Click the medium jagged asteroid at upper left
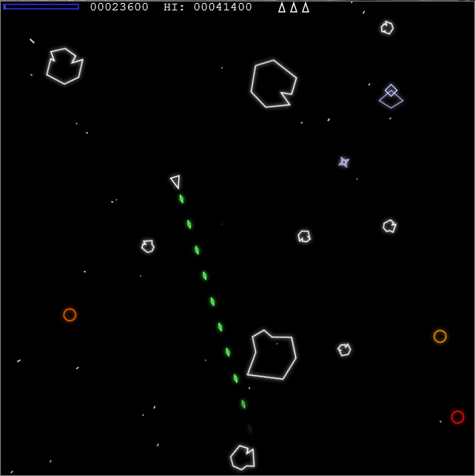The width and height of the screenshot is (475, 476). [64, 66]
